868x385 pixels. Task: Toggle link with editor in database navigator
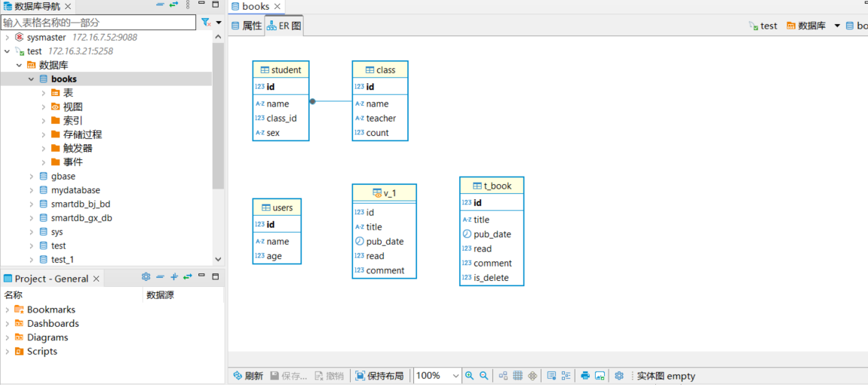[174, 5]
